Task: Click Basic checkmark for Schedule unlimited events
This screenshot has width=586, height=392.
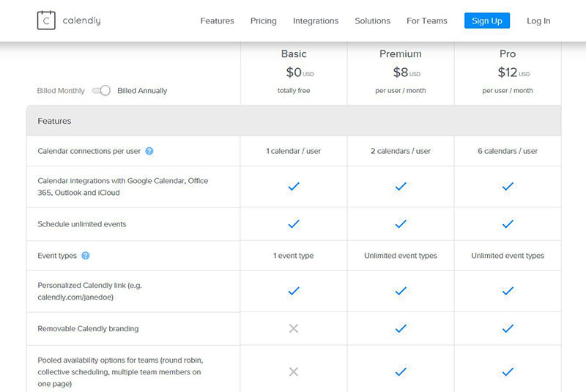Action: (x=294, y=223)
